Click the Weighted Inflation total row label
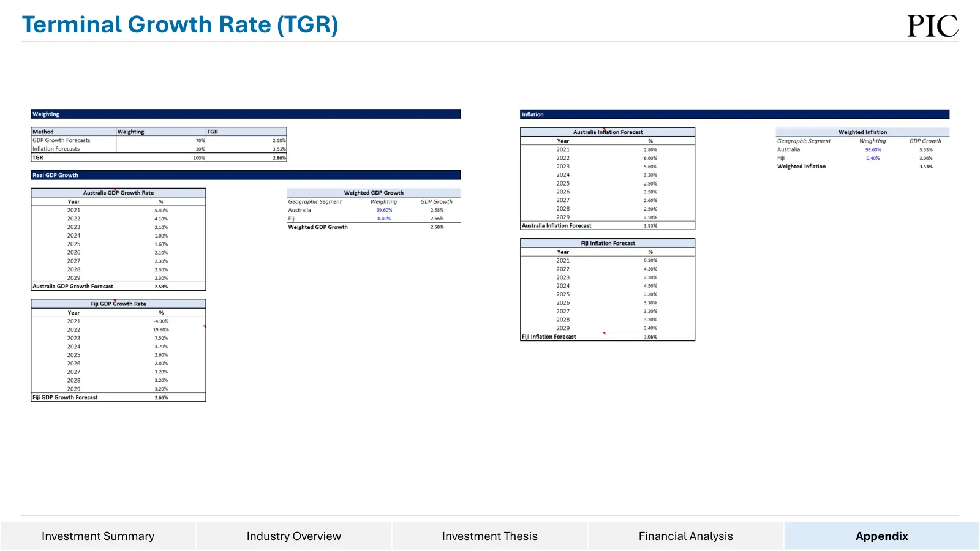The height and width of the screenshot is (551, 980). (x=801, y=167)
